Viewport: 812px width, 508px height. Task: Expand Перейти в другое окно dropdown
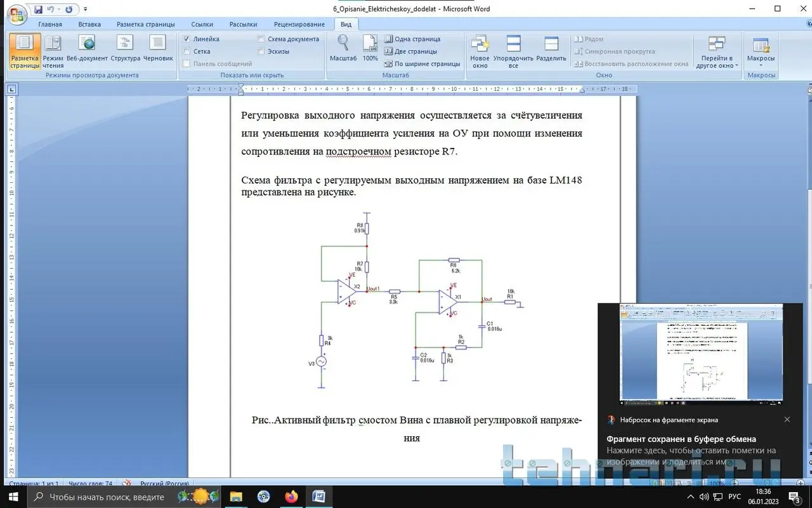point(717,52)
